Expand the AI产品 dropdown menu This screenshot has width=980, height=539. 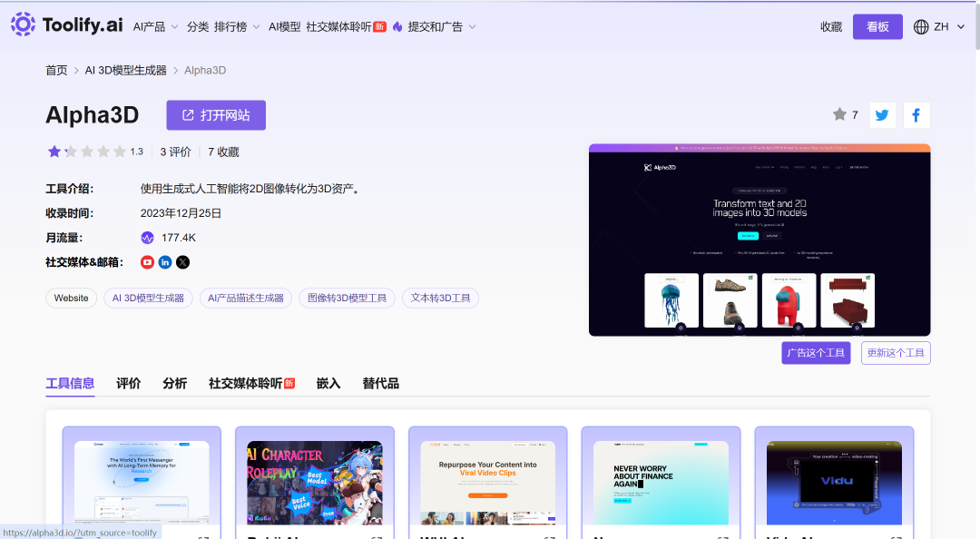(155, 27)
